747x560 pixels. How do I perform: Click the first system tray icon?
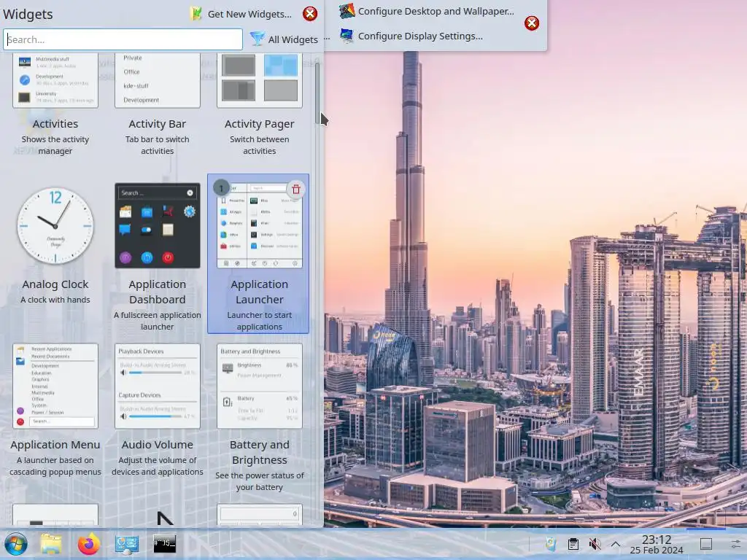[x=551, y=544]
